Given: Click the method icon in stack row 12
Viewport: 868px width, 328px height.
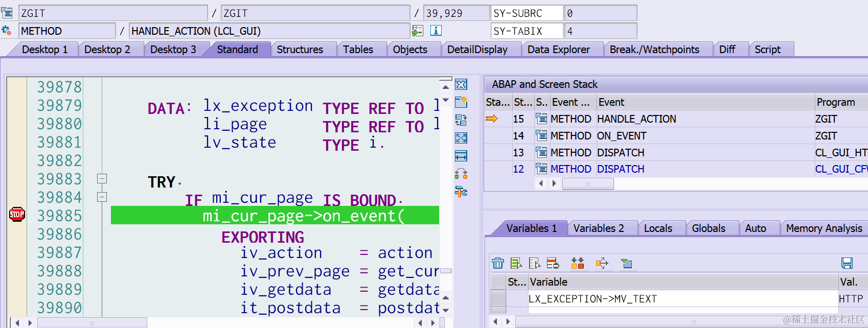Looking at the screenshot, I should [x=541, y=169].
